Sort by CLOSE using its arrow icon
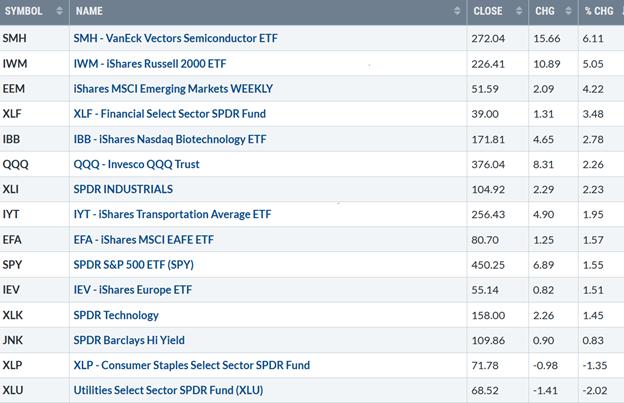The width and height of the screenshot is (624, 403). coord(517,12)
